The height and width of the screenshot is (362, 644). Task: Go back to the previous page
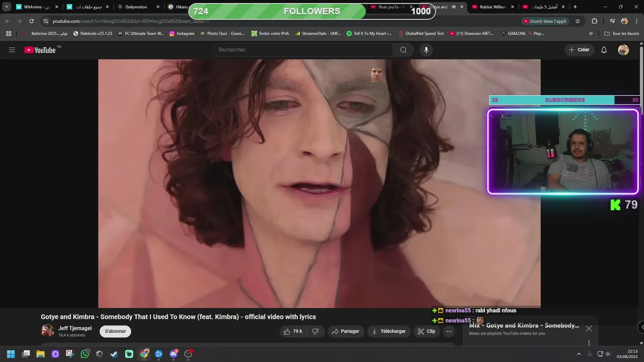7,21
